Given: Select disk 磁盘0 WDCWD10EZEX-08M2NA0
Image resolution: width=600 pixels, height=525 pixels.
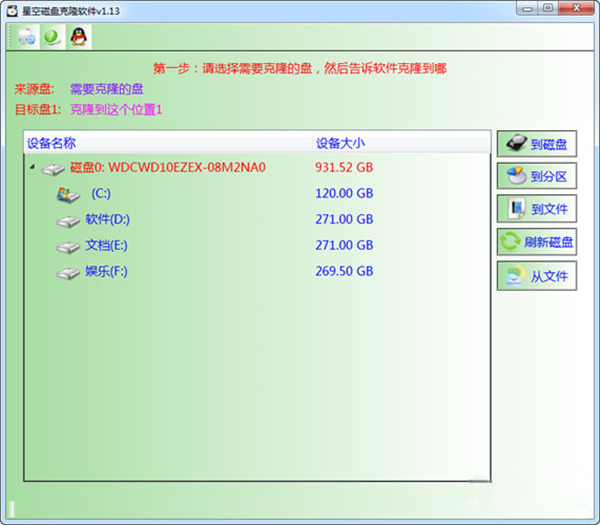Looking at the screenshot, I should click(167, 167).
